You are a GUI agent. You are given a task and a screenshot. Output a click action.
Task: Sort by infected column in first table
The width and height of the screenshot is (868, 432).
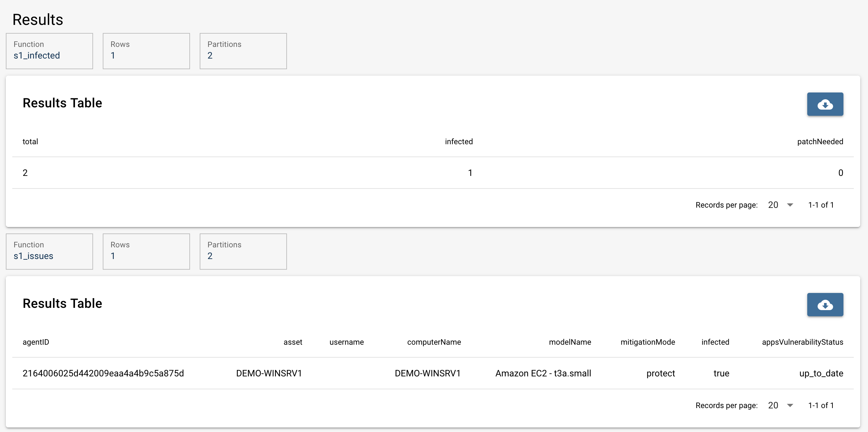[x=459, y=142]
